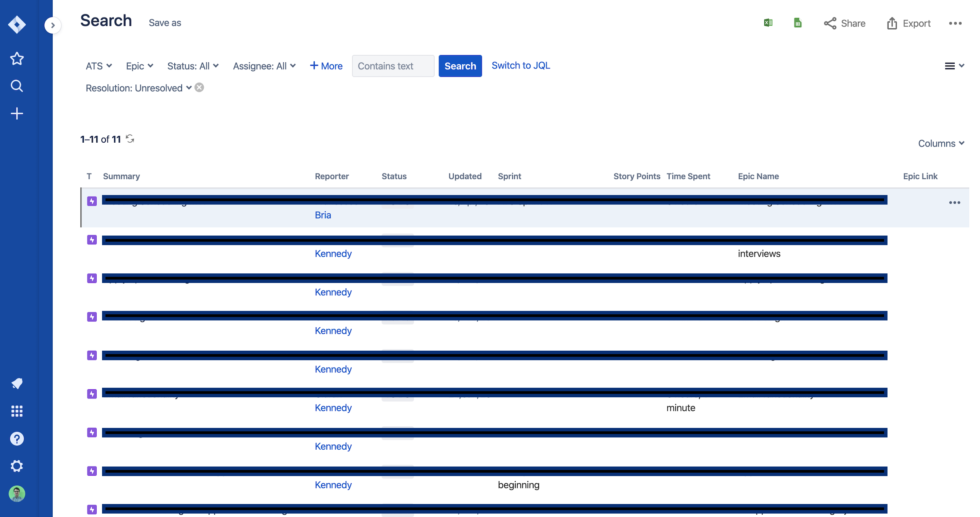
Task: Export results with Excel icon
Action: tap(768, 23)
